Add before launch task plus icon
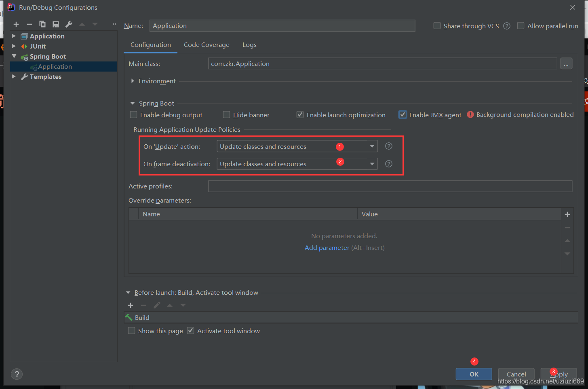 click(x=131, y=305)
